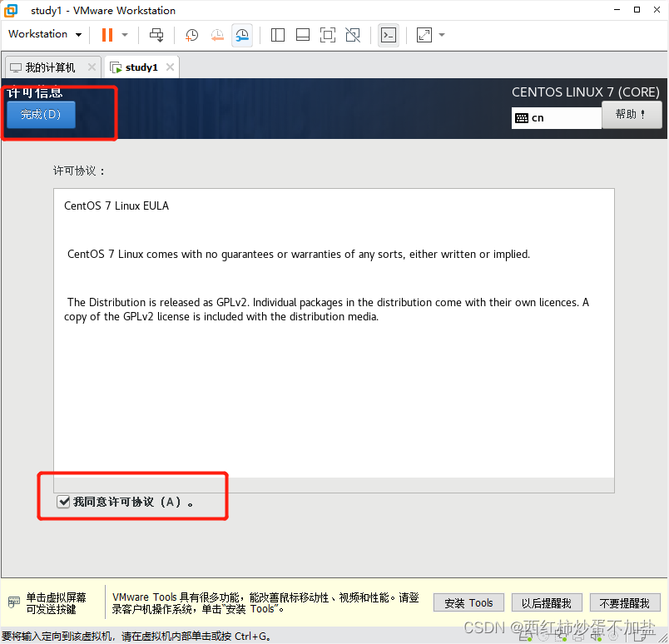Click the Ctrl+G status bar message
Image resolution: width=669 pixels, height=644 pixels.
[x=136, y=637]
